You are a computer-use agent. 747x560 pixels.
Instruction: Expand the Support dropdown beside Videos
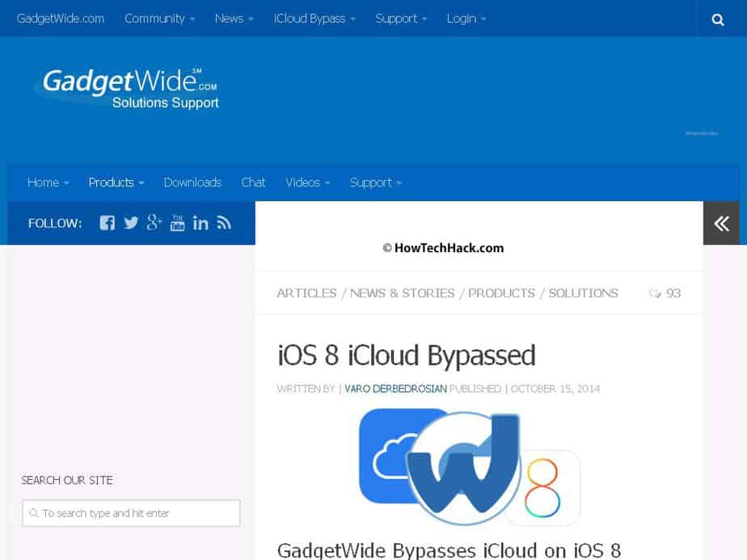[376, 183]
